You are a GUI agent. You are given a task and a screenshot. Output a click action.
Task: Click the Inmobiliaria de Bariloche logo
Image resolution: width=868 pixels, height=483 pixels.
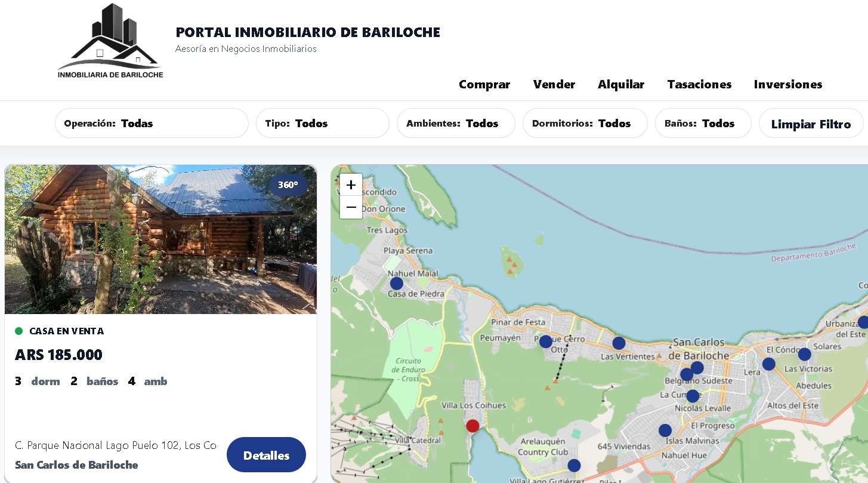click(110, 42)
